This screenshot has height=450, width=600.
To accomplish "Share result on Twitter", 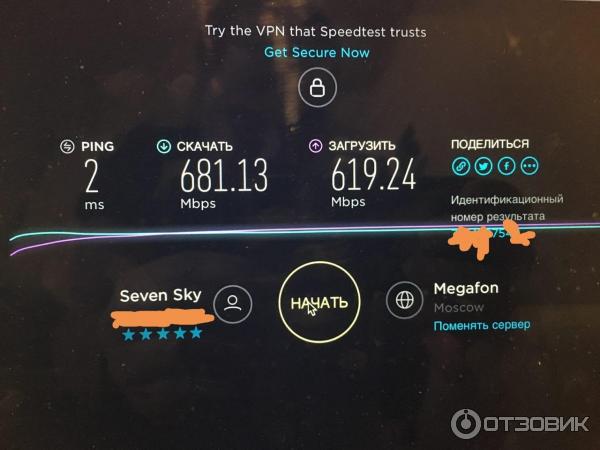I will coord(484,166).
